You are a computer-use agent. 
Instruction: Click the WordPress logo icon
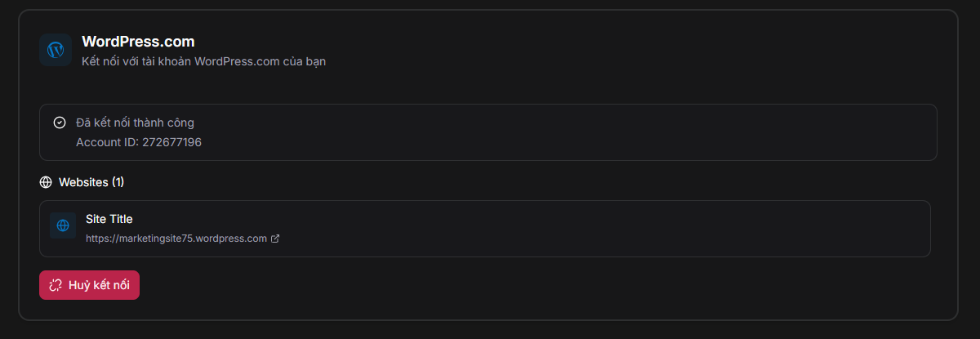(x=56, y=50)
